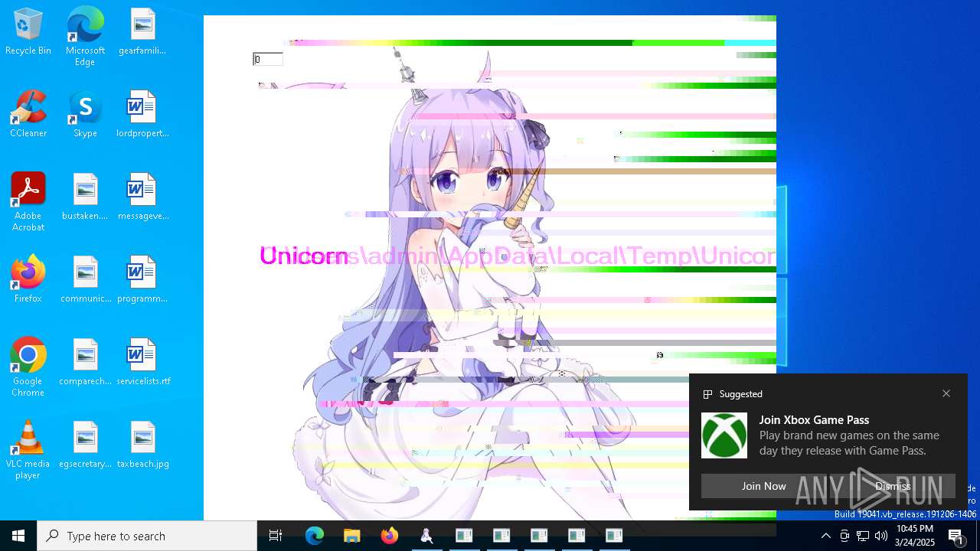Screen dimensions: 980x551
Task: Open Microsoft Edge from the taskbar
Action: tap(314, 536)
